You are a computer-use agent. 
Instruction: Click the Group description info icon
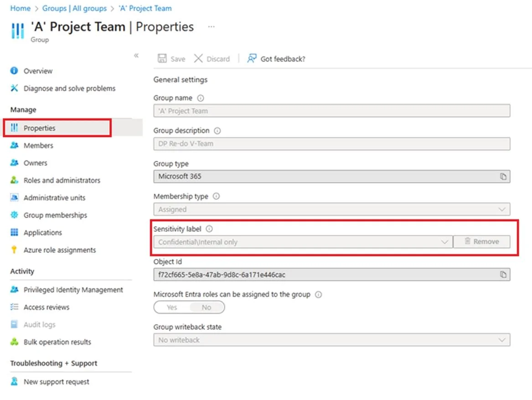pyautogui.click(x=217, y=130)
